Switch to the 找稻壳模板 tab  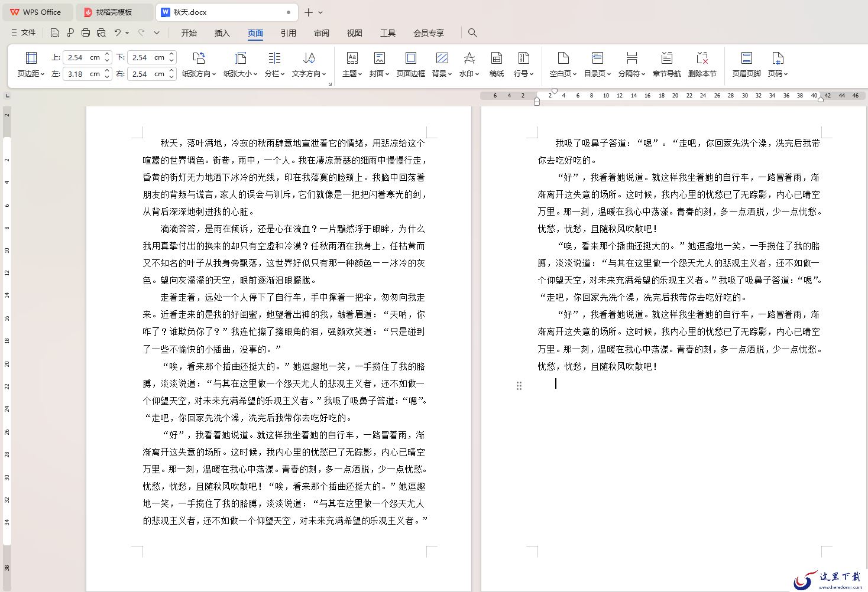pyautogui.click(x=115, y=12)
